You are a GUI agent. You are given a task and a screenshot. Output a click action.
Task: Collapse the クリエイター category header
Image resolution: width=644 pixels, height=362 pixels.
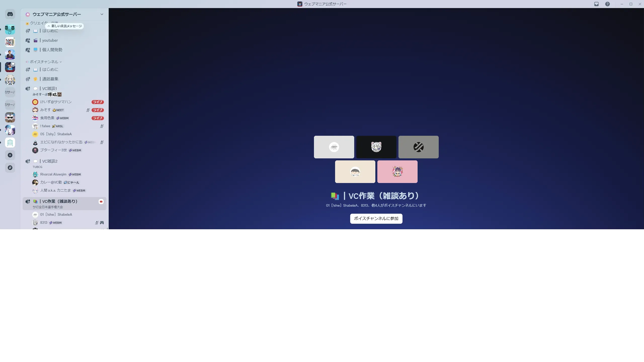(x=38, y=23)
